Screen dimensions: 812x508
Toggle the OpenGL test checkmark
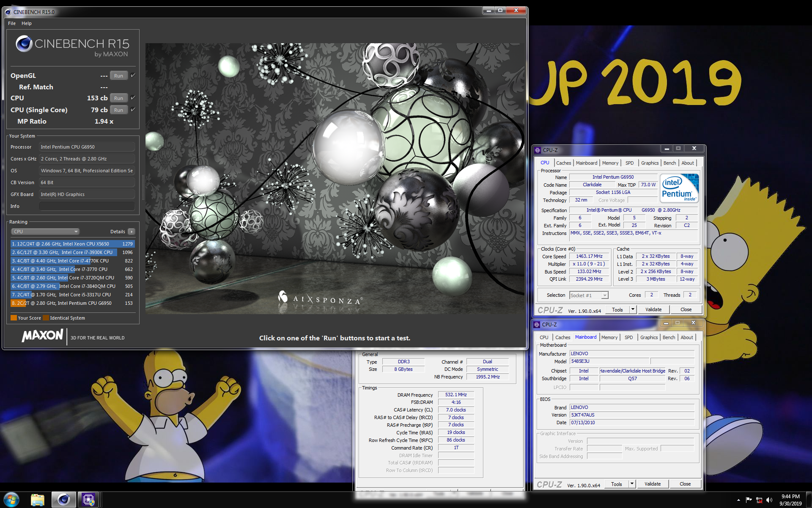pyautogui.click(x=133, y=75)
